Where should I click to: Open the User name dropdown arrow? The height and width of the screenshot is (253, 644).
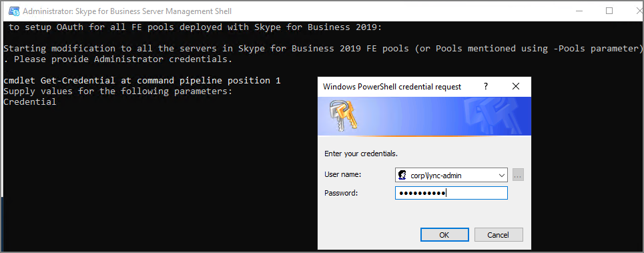click(502, 176)
